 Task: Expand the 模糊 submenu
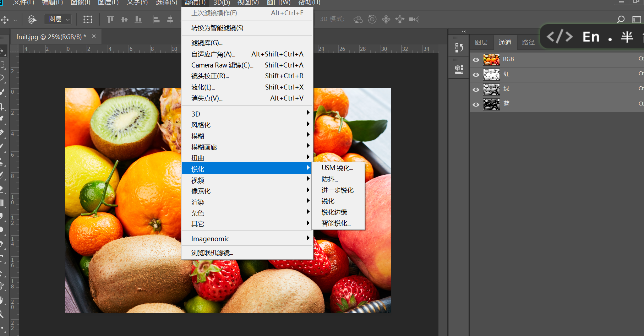pos(247,136)
